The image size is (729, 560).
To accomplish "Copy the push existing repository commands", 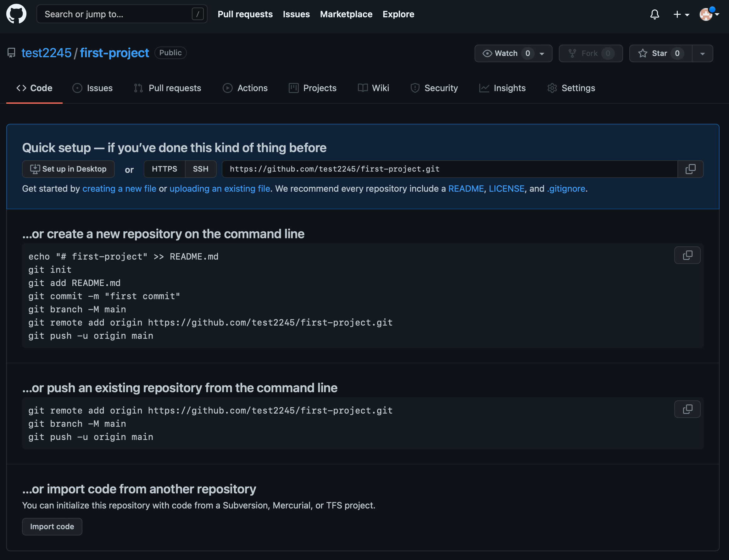I will (x=687, y=409).
